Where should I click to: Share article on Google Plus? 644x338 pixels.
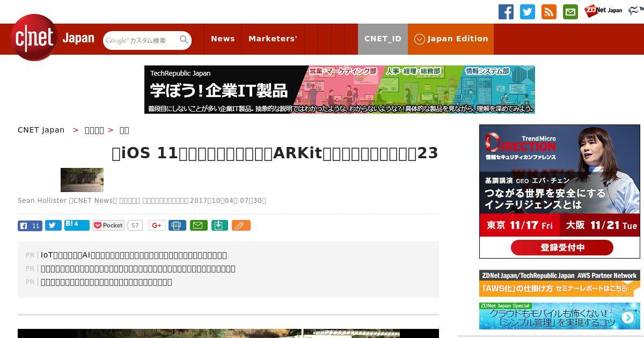click(x=157, y=225)
